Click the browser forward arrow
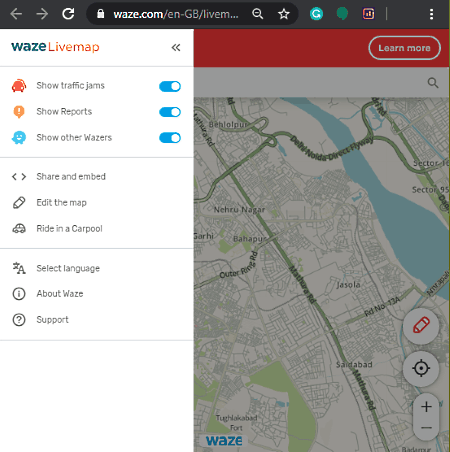 42,14
